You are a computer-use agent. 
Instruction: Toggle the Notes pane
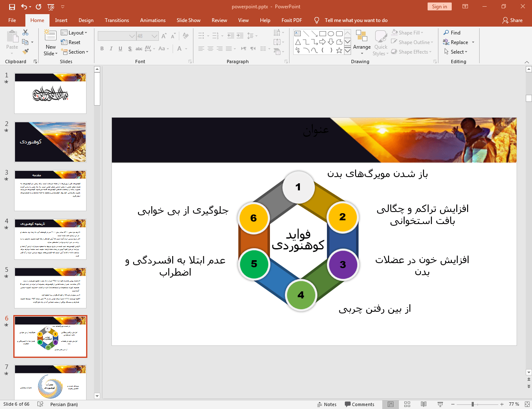coord(327,404)
